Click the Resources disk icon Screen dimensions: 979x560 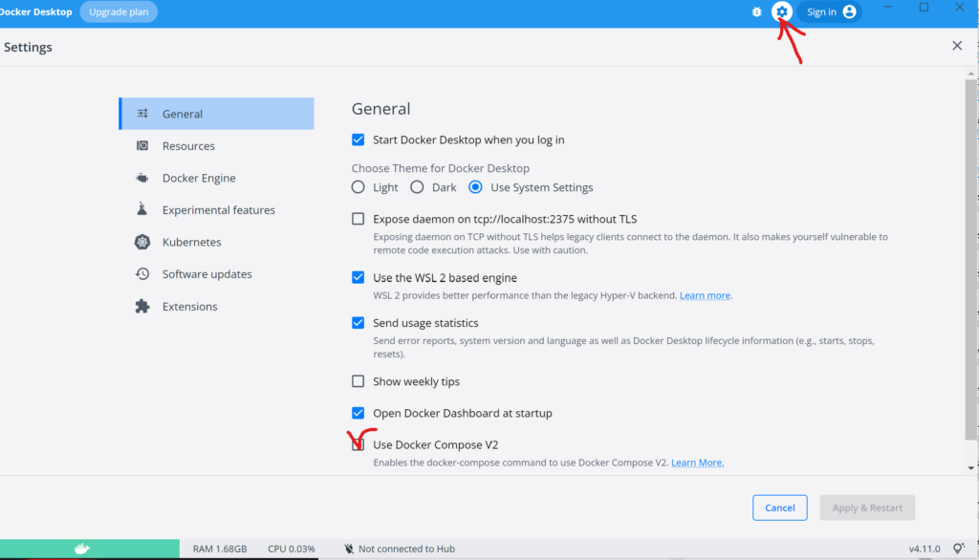coord(142,145)
